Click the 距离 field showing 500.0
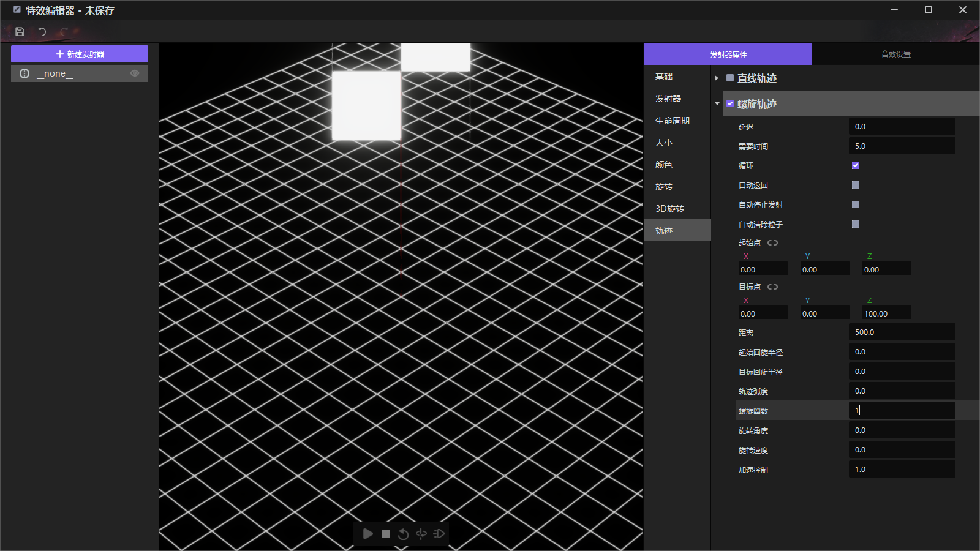980x551 pixels. [x=902, y=332]
